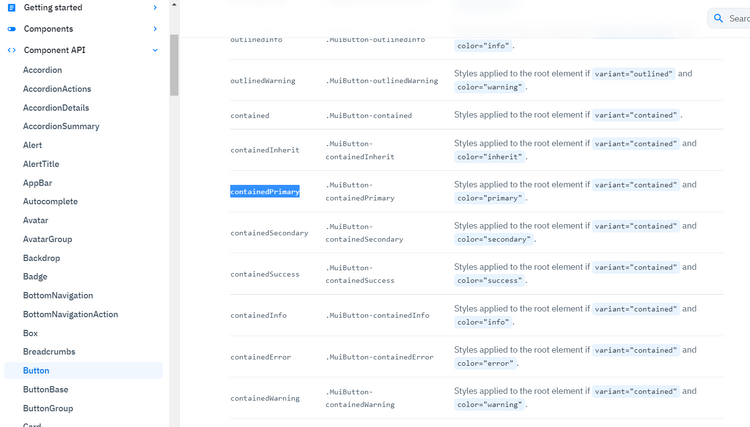Select AvatarGroup in the sidebar list
Image resolution: width=750 pixels, height=427 pixels.
[x=47, y=239]
